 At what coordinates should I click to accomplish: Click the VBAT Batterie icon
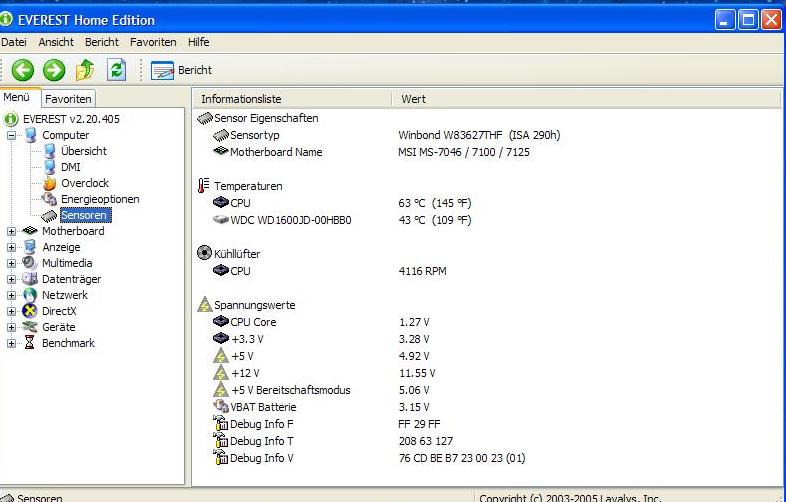click(221, 406)
